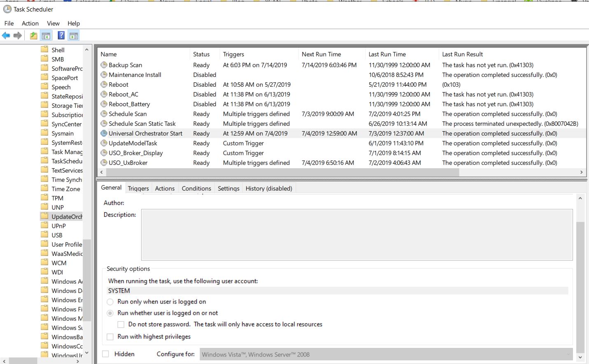
Task: Tick the 'Do not store password' checkbox
Action: (121, 325)
